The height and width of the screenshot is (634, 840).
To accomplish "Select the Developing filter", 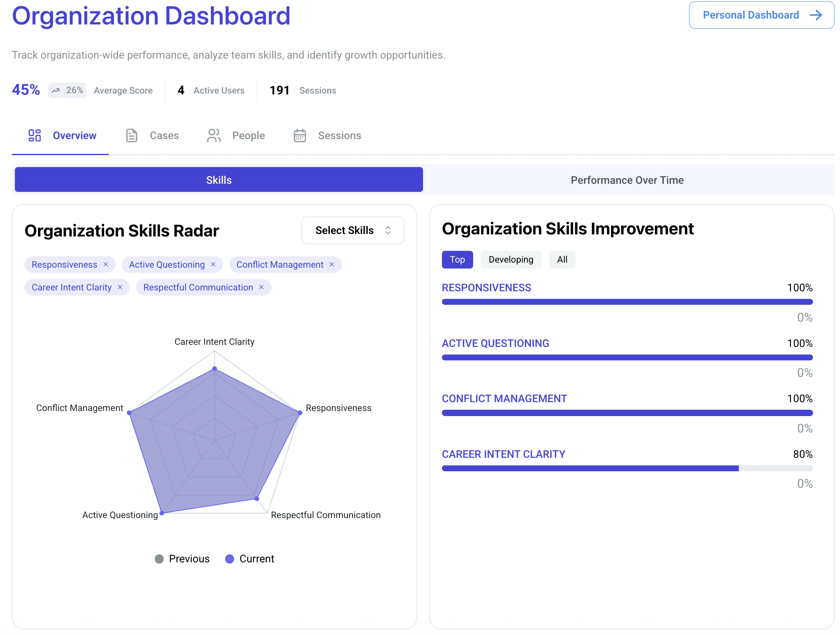I will click(511, 260).
